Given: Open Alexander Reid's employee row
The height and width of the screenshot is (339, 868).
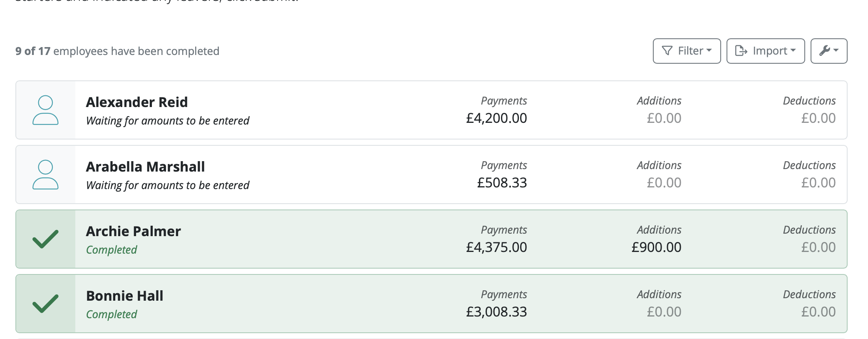Looking at the screenshot, I should click(431, 110).
